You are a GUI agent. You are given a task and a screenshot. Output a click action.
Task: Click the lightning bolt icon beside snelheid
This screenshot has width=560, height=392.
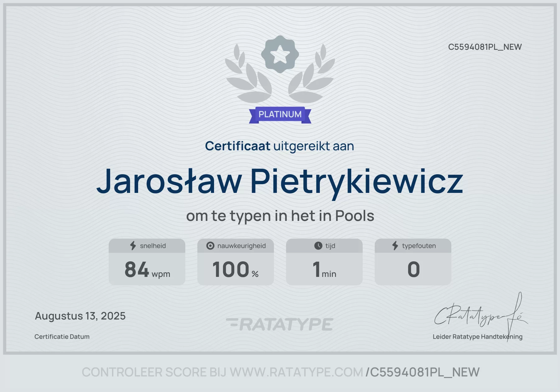coord(133,246)
